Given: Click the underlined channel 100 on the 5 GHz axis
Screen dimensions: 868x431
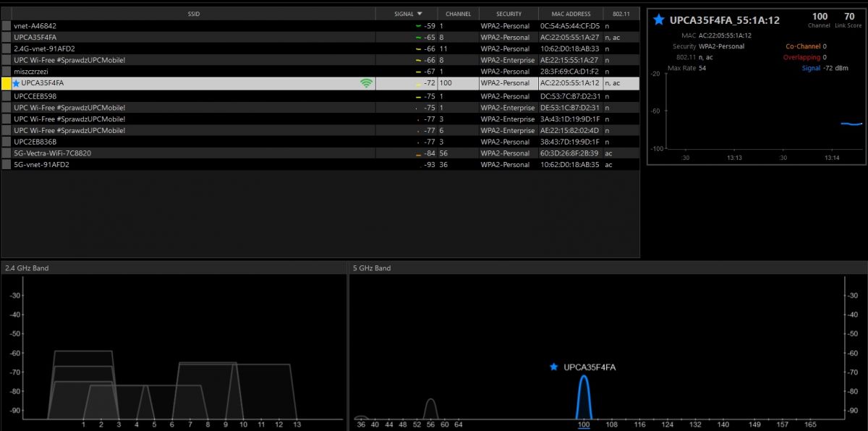Looking at the screenshot, I should click(584, 424).
